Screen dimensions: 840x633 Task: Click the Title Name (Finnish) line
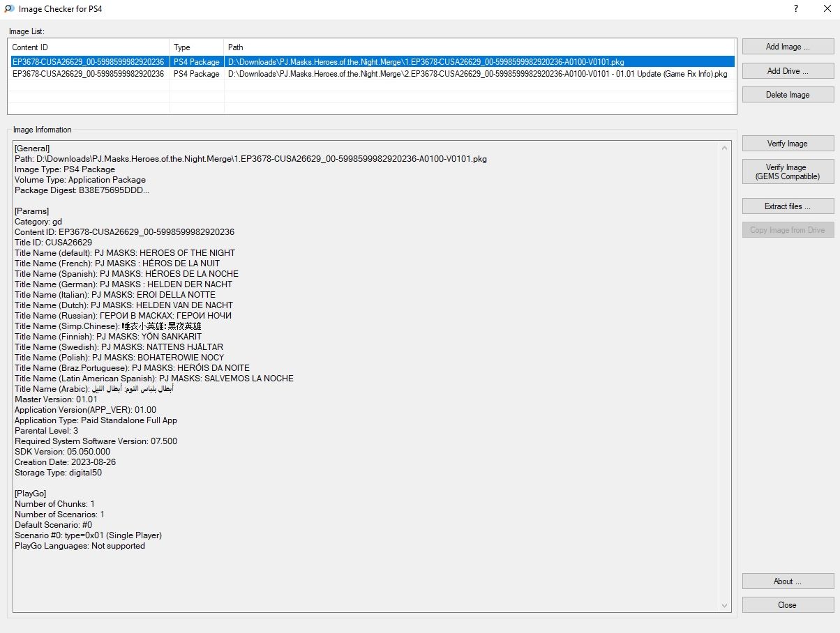108,337
